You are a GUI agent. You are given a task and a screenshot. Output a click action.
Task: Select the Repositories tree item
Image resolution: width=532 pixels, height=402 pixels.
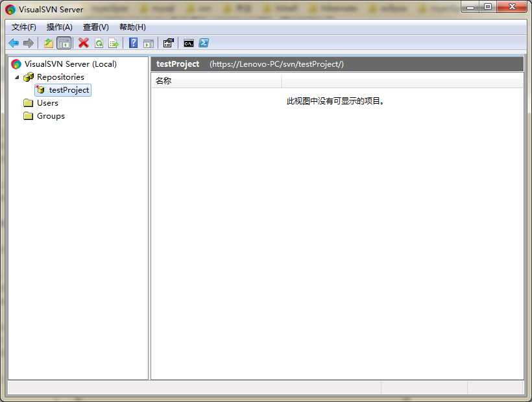point(60,77)
